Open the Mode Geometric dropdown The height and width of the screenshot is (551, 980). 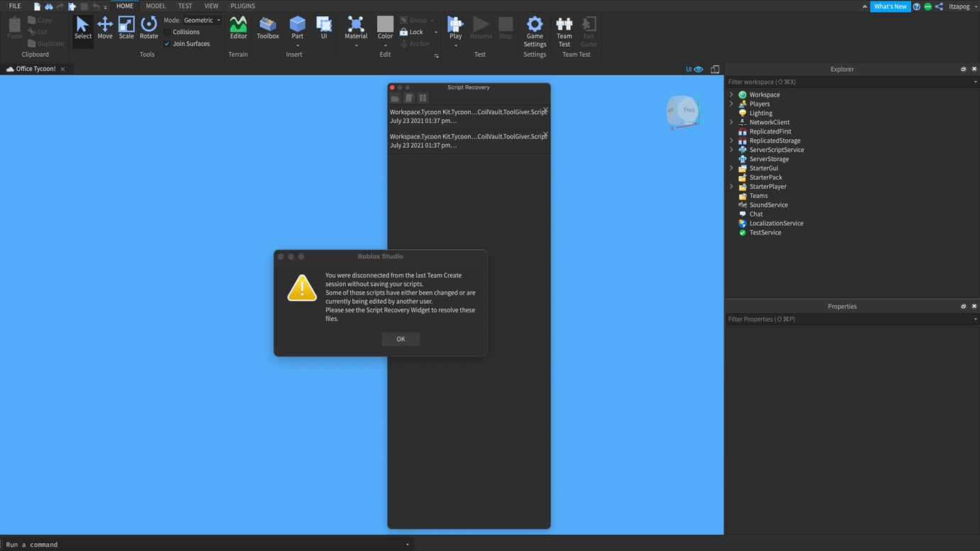(202, 21)
